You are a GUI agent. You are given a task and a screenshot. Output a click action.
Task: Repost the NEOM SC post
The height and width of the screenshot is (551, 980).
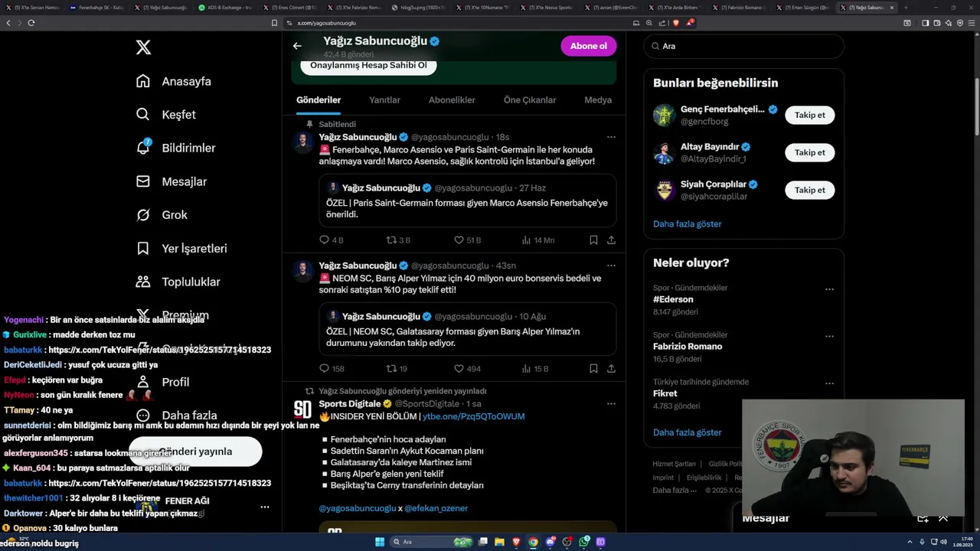coord(397,369)
